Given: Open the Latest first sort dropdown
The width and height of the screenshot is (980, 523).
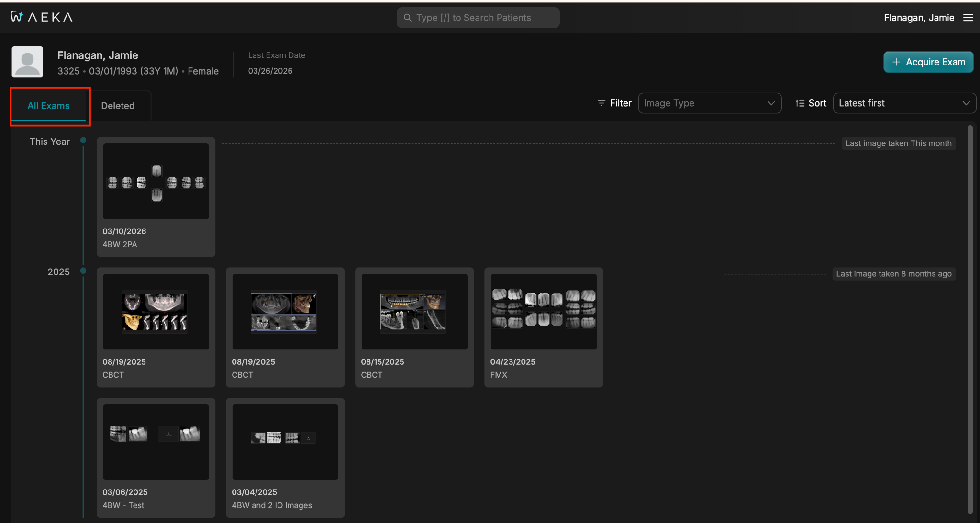Looking at the screenshot, I should click(904, 103).
